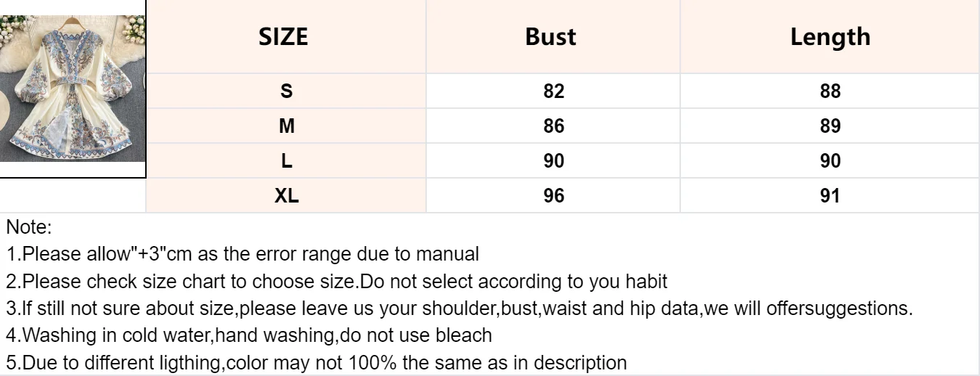Click the "Note:" heading text
This screenshot has height=376, width=980.
pyautogui.click(x=29, y=227)
